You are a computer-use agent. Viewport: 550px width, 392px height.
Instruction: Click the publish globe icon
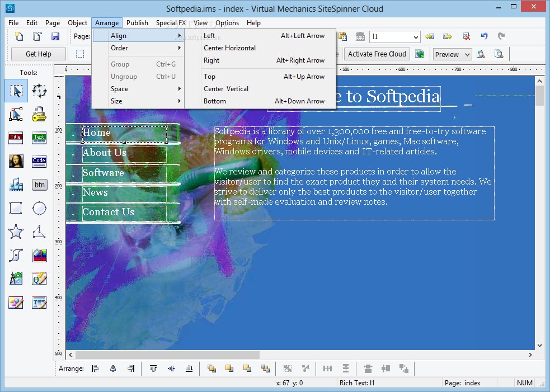pyautogui.click(x=420, y=54)
